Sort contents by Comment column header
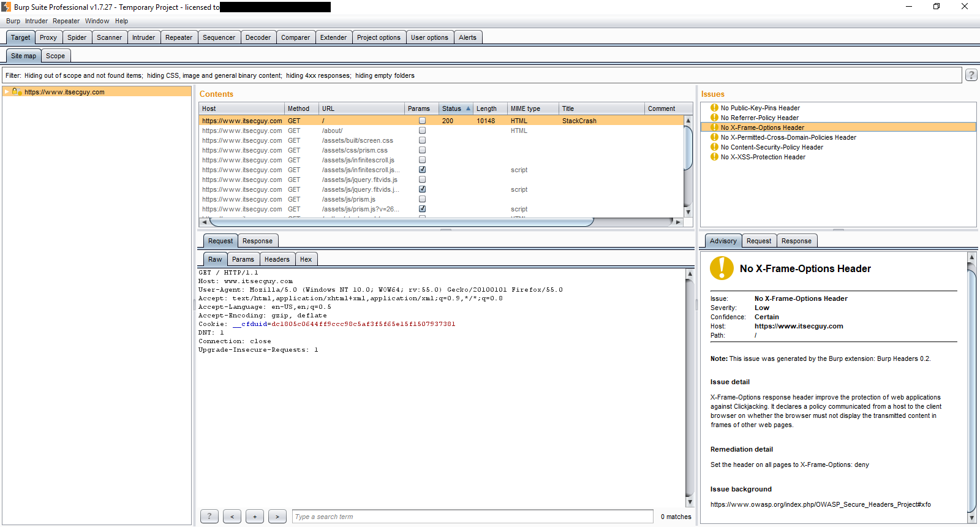980x527 pixels. pos(669,108)
